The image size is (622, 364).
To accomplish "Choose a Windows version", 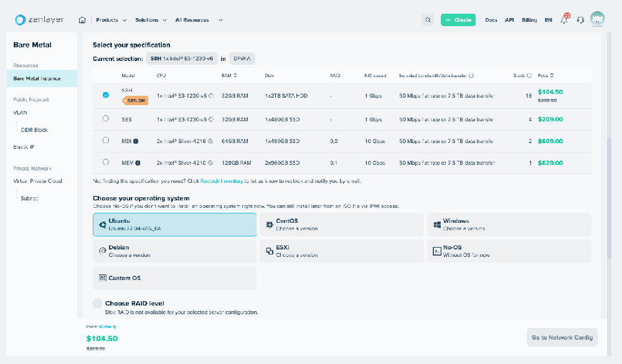I will (509, 225).
